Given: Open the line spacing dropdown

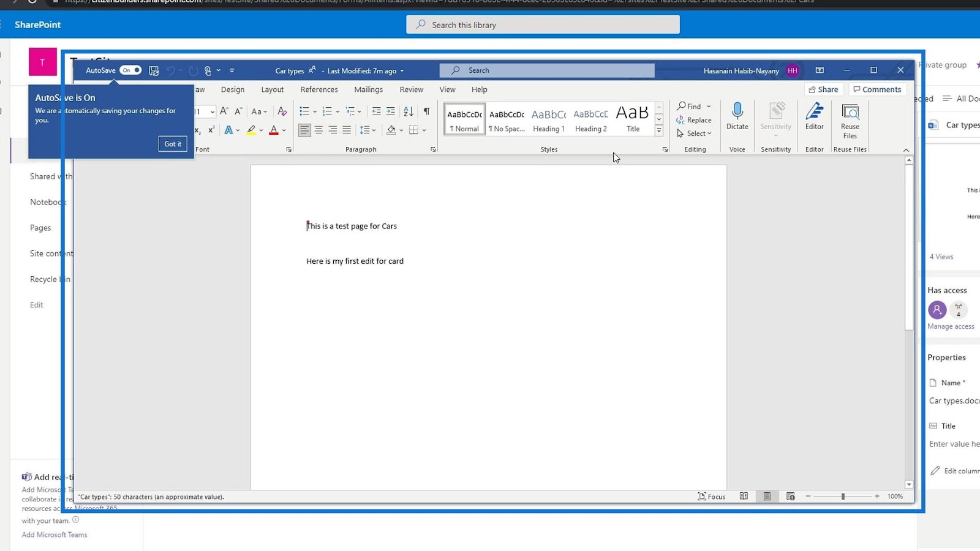Looking at the screenshot, I should (x=367, y=130).
